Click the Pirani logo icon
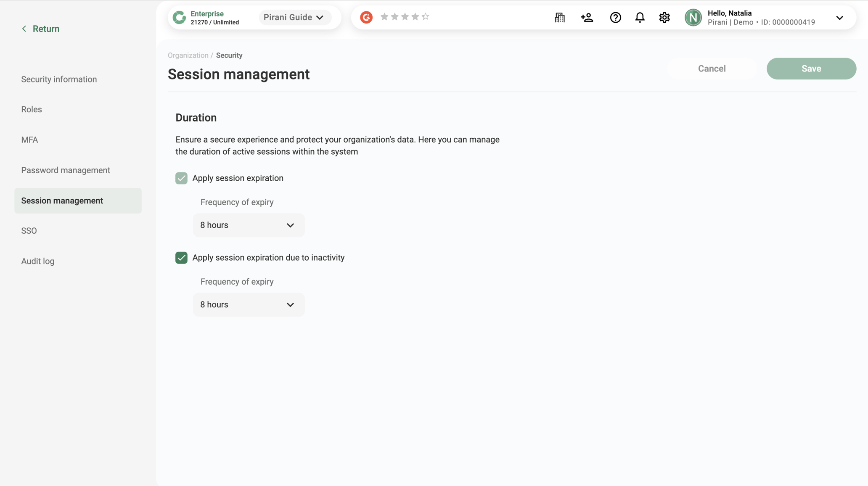Image resolution: width=868 pixels, height=486 pixels. click(x=179, y=17)
